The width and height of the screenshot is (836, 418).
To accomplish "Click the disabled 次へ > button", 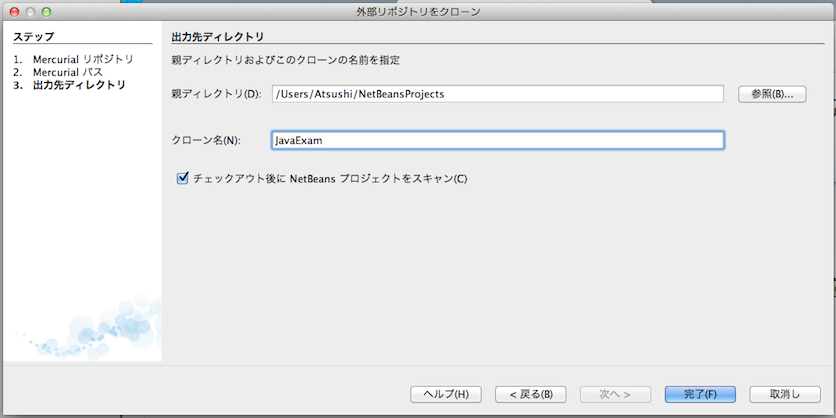I will coord(615,394).
